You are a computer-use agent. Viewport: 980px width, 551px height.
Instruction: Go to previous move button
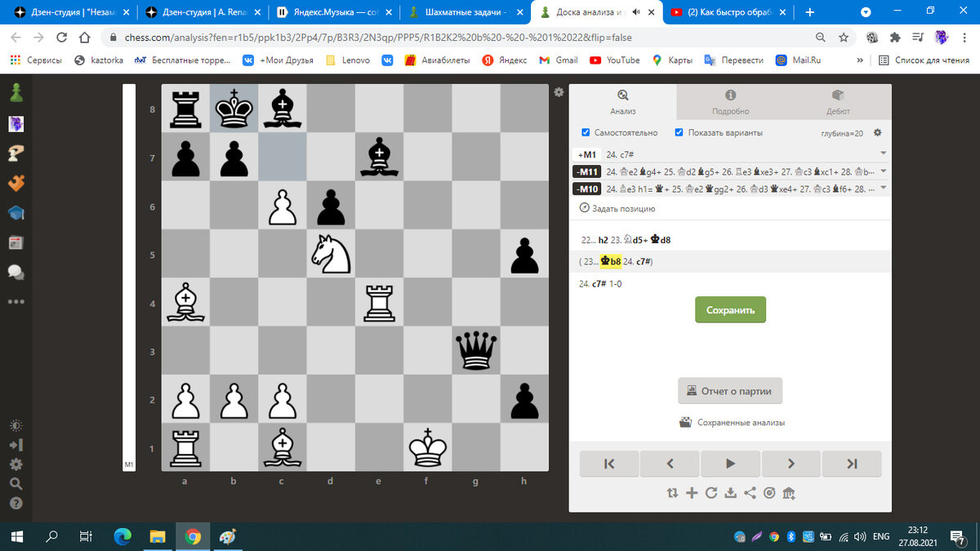[x=670, y=464]
